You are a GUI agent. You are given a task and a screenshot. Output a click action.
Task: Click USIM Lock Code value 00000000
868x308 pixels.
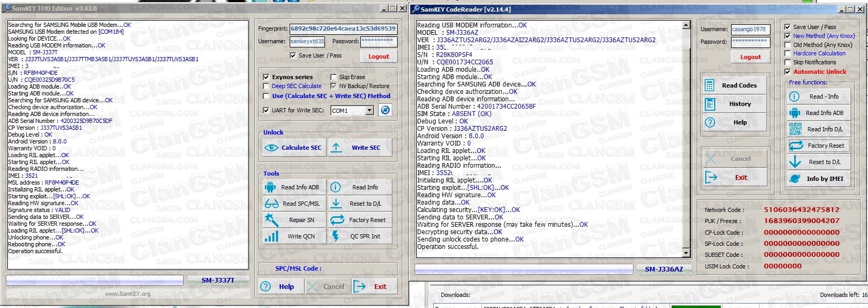tap(783, 266)
